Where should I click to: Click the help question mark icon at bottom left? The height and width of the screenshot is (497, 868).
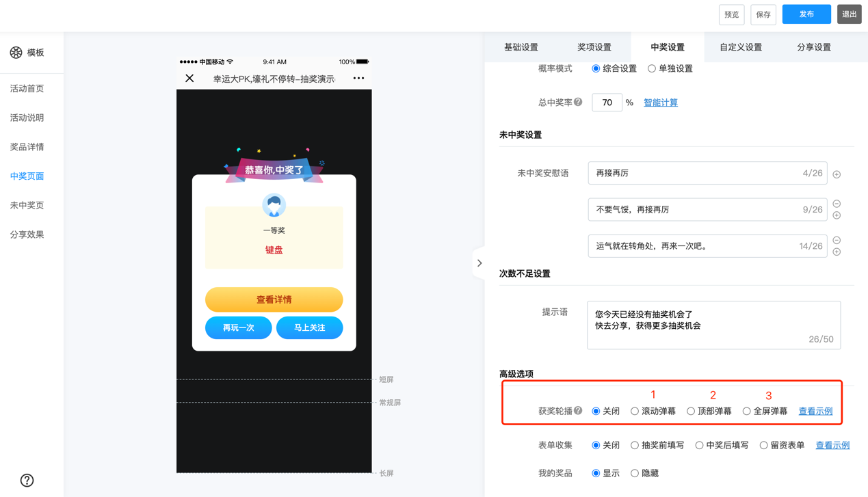click(27, 481)
